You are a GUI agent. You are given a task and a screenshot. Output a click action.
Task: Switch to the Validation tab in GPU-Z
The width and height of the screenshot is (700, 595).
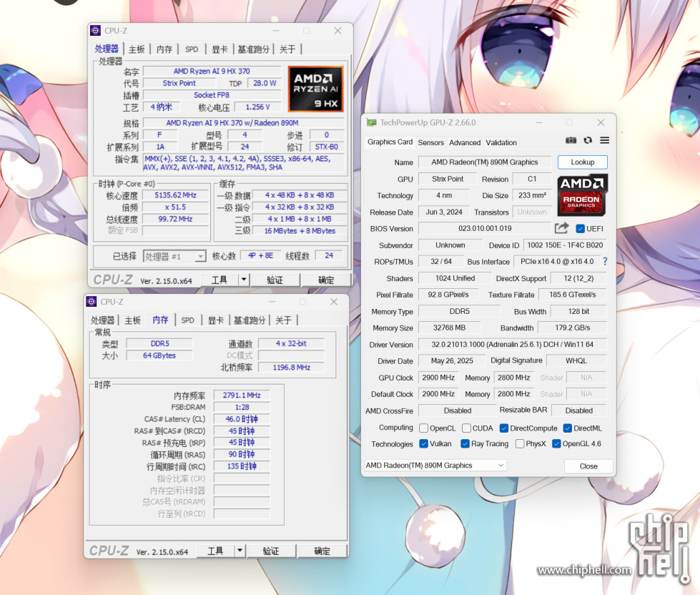tap(501, 142)
